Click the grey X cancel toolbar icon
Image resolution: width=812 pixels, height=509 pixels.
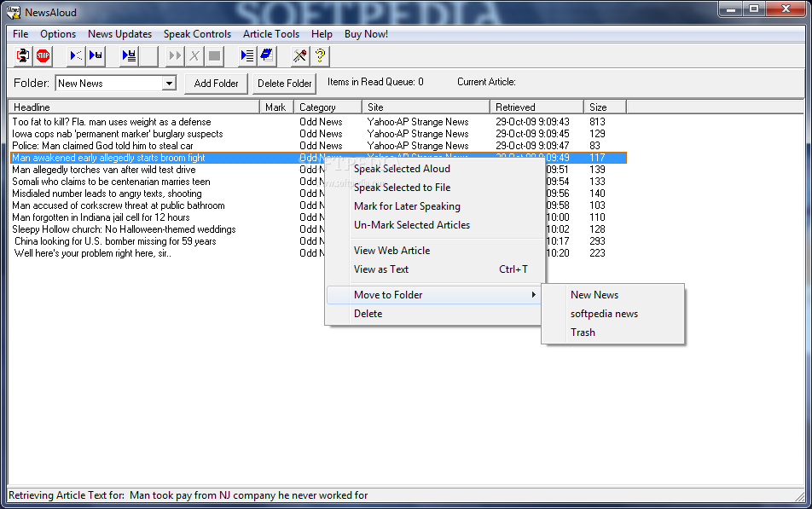pyautogui.click(x=194, y=55)
